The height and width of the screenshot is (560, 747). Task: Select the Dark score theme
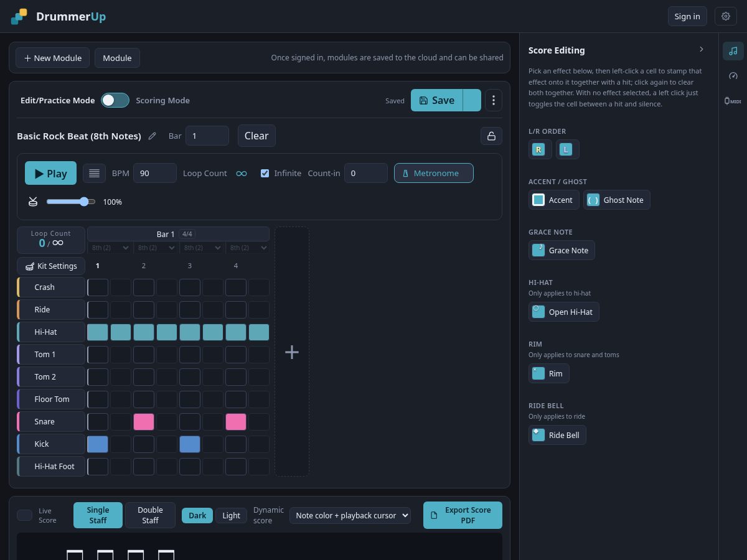tap(197, 515)
